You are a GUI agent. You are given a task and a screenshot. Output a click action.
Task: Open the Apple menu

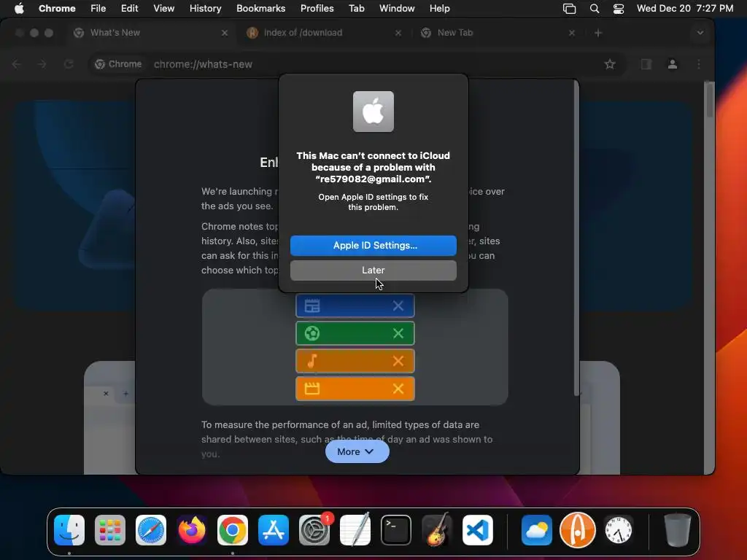point(19,8)
